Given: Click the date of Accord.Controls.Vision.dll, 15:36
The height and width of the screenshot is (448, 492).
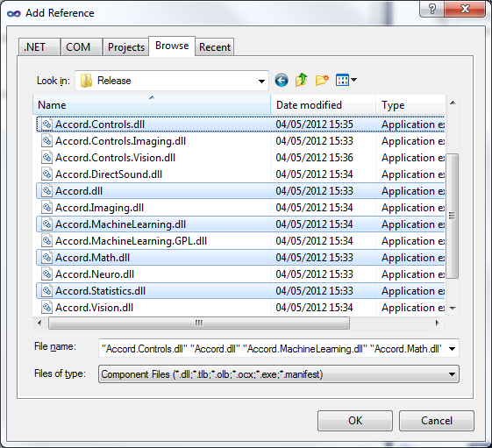Looking at the screenshot, I should click(x=314, y=158).
